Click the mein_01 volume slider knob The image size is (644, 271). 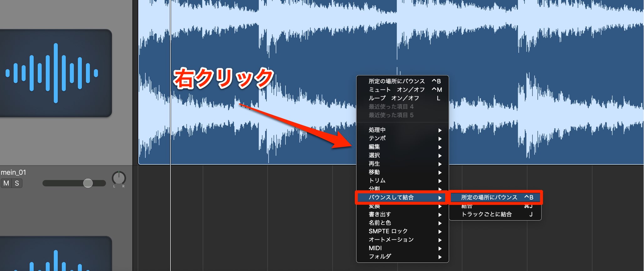tap(88, 183)
